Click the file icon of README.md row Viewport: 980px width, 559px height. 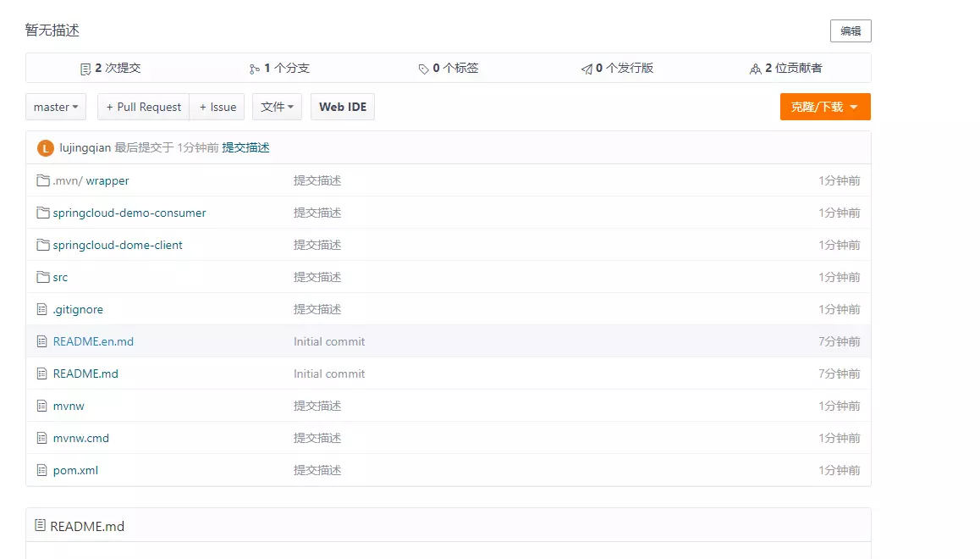pos(41,374)
